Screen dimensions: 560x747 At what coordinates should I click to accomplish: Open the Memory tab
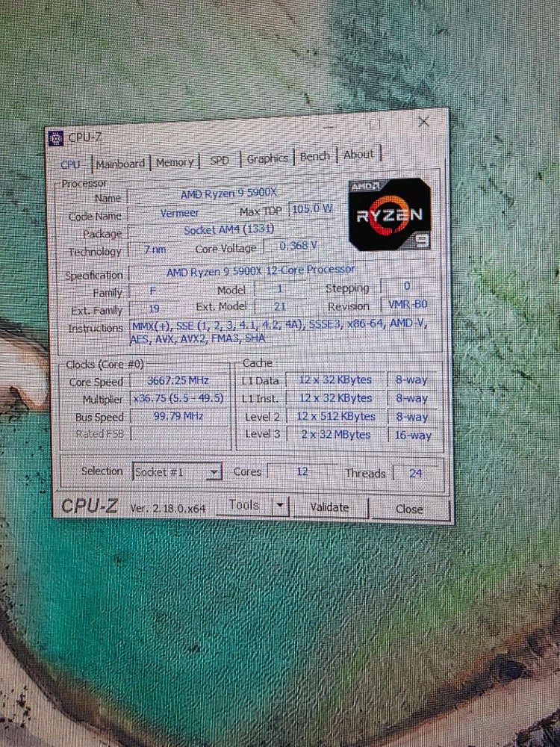point(174,162)
